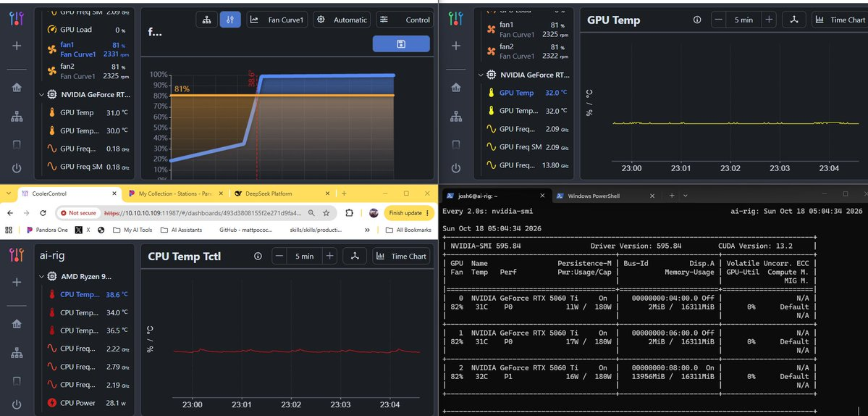Click the browser address bar URL
Image resolution: width=868 pixels, height=416 pixels.
pyautogui.click(x=203, y=212)
